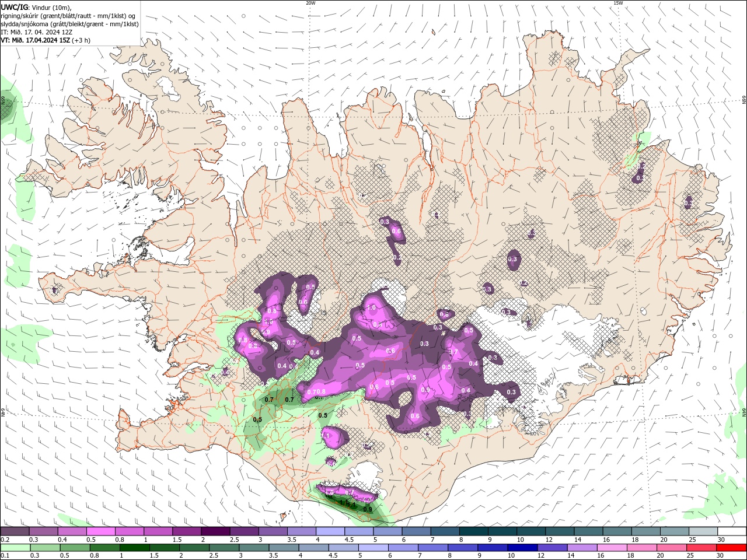This screenshot has height=560, width=747.
Task: Click upper legend swatch between 1.5 and 2
Action: point(187,531)
